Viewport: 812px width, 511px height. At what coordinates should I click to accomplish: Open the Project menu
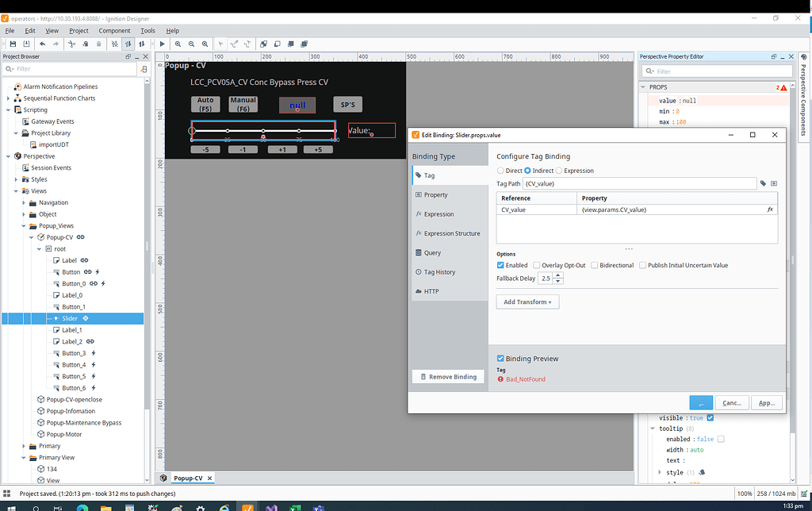pyautogui.click(x=79, y=31)
